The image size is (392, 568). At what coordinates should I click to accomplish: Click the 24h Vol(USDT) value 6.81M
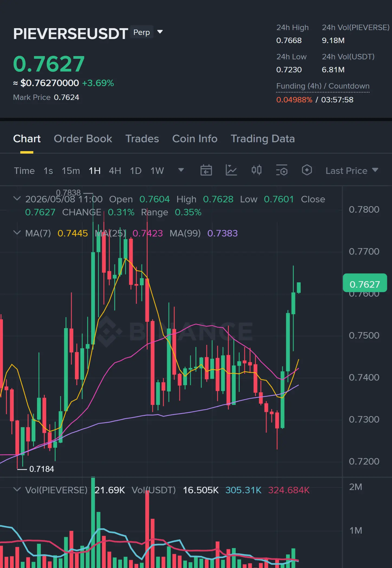point(333,70)
